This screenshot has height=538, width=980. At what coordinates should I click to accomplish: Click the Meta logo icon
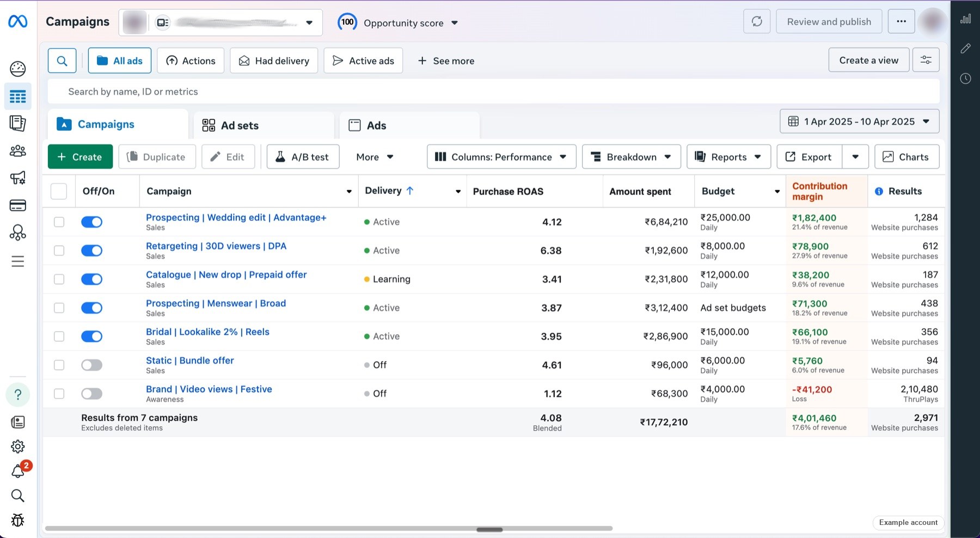17,21
